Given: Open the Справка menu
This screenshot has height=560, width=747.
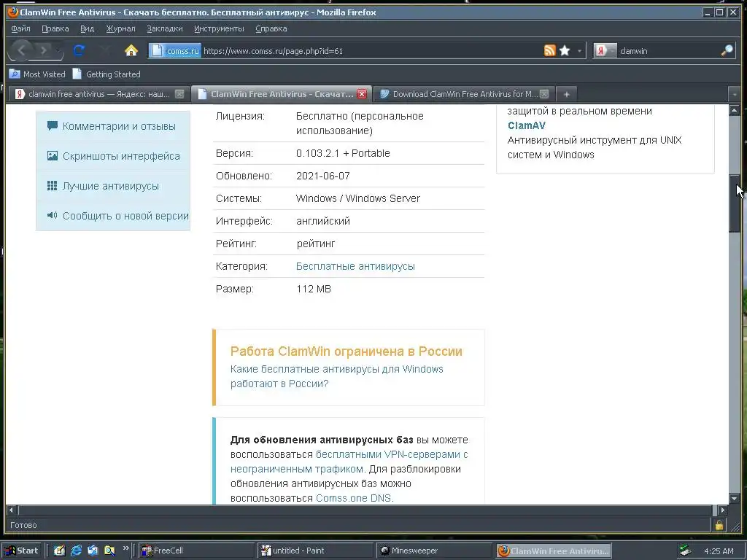Looking at the screenshot, I should 271,28.
